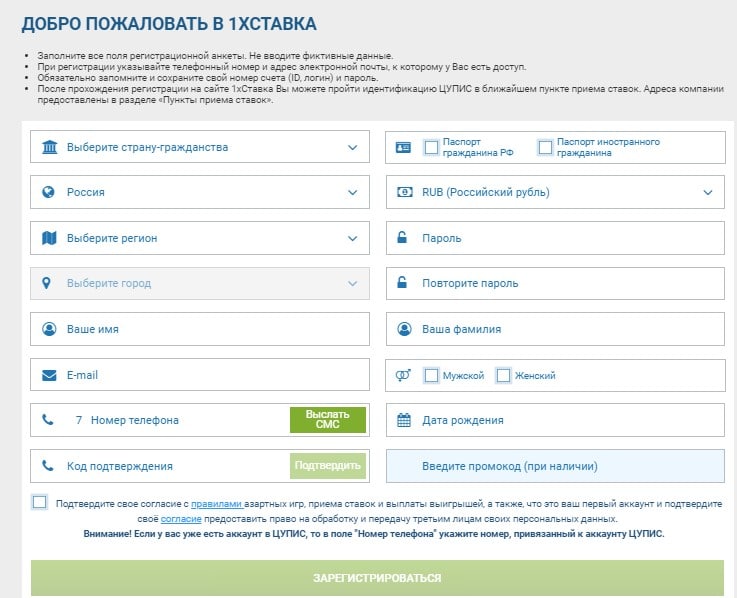Viewport: 737px width, 598px height.
Task: Click the user icon next to Ваше имя
Action: [x=49, y=329]
